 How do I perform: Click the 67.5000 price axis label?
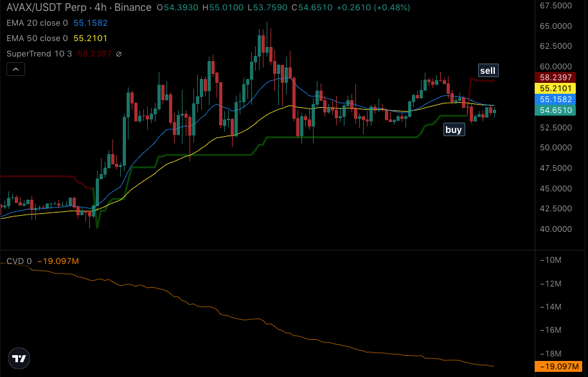[556, 6]
